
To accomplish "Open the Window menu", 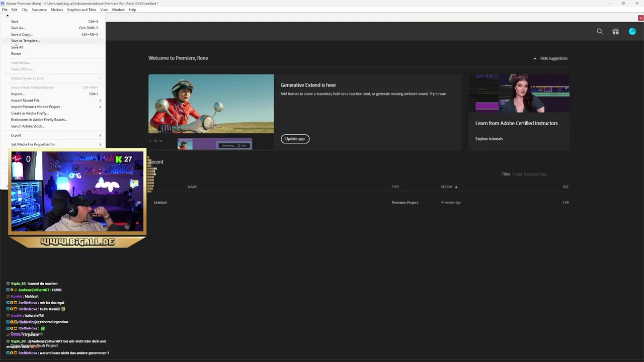I will pos(118,10).
